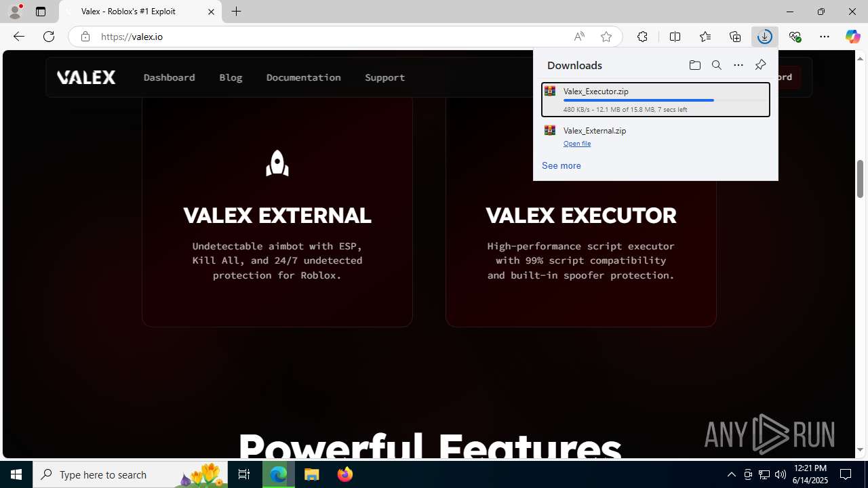Screen dimensions: 868x488
Task: Open Downloads more options
Action: [738, 65]
